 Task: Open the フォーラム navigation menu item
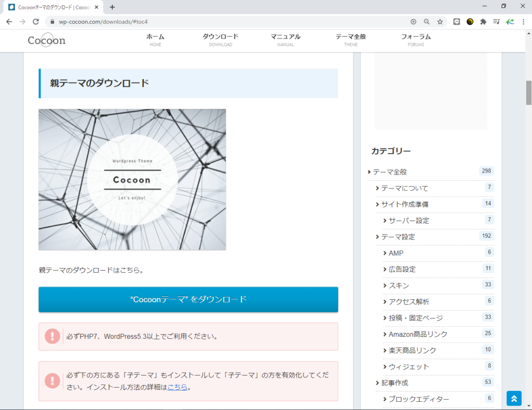point(416,39)
